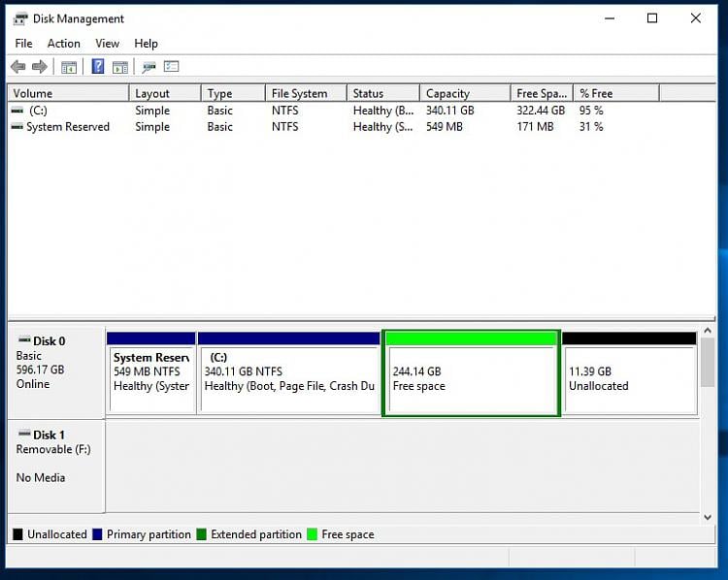
Task: Sort by the Capacity column header
Action: click(x=465, y=93)
